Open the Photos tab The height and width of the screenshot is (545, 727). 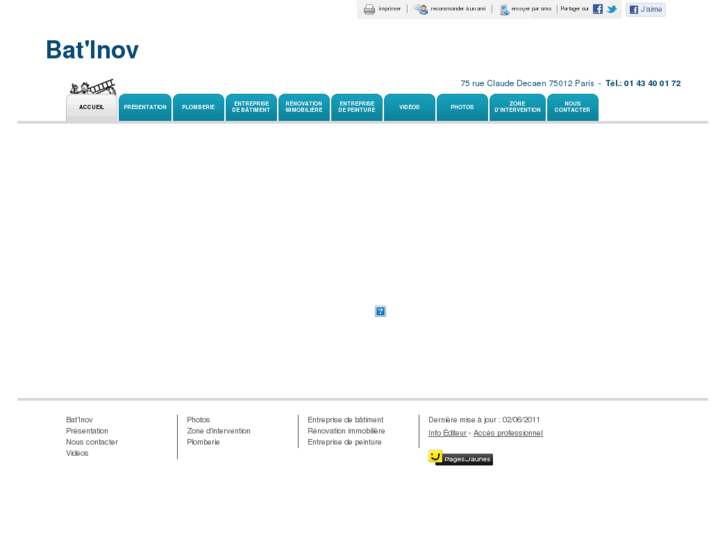[462, 107]
